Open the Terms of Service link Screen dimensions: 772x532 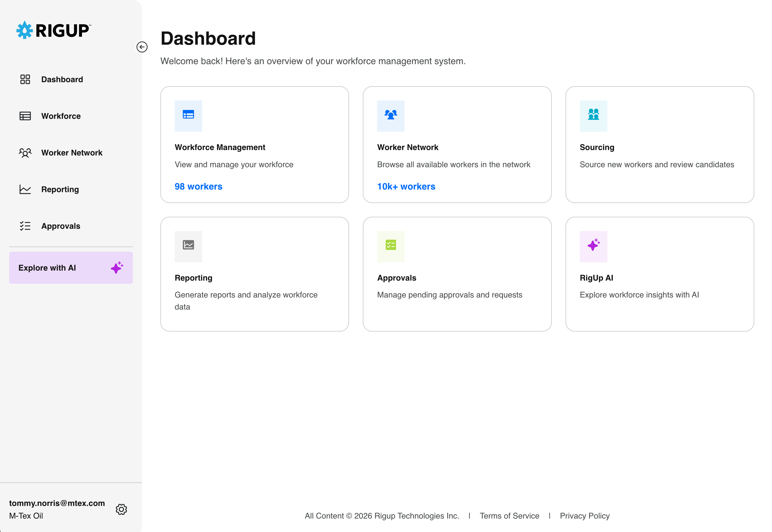click(x=509, y=516)
